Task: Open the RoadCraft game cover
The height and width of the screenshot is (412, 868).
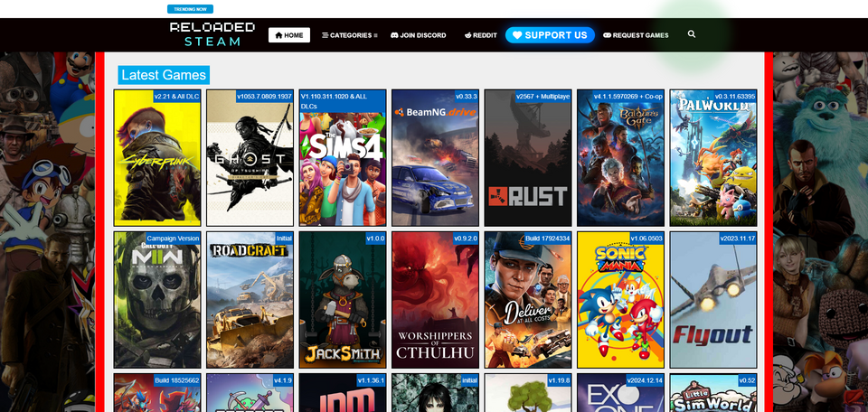Action: click(x=250, y=300)
